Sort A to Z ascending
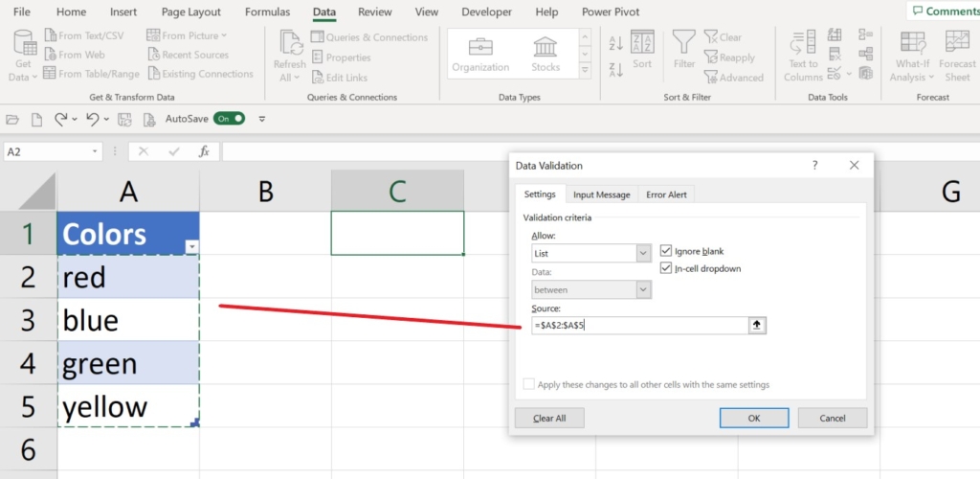The image size is (980, 479). click(615, 43)
